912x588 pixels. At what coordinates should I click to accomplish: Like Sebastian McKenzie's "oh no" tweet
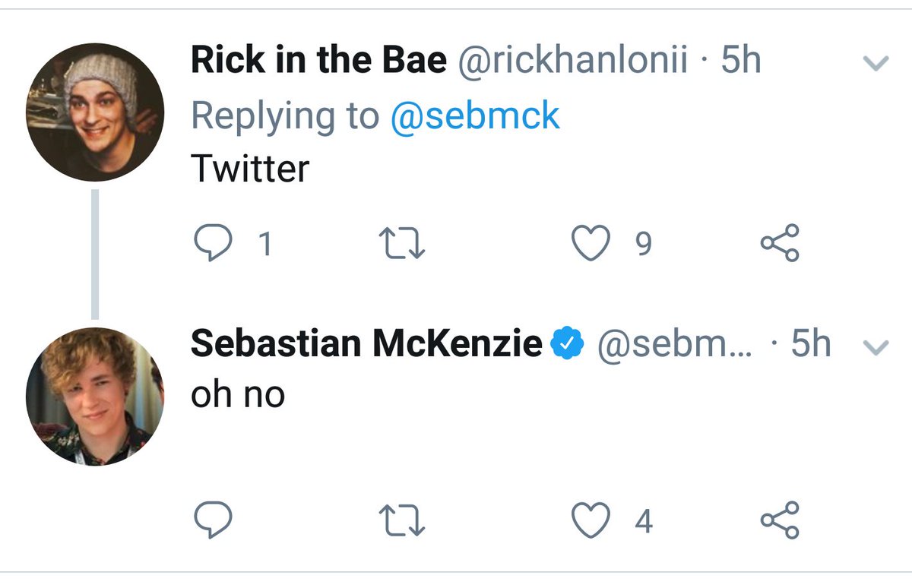[x=593, y=520]
